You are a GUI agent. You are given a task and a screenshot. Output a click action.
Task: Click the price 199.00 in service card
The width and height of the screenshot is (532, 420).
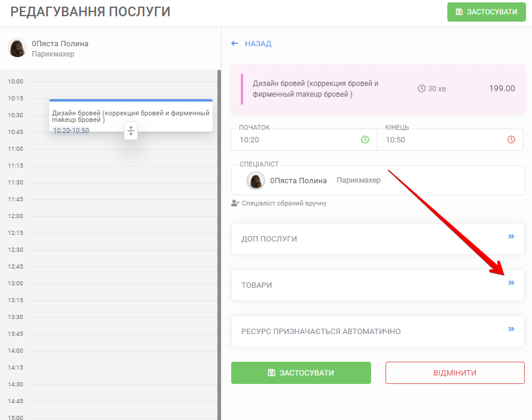(502, 88)
